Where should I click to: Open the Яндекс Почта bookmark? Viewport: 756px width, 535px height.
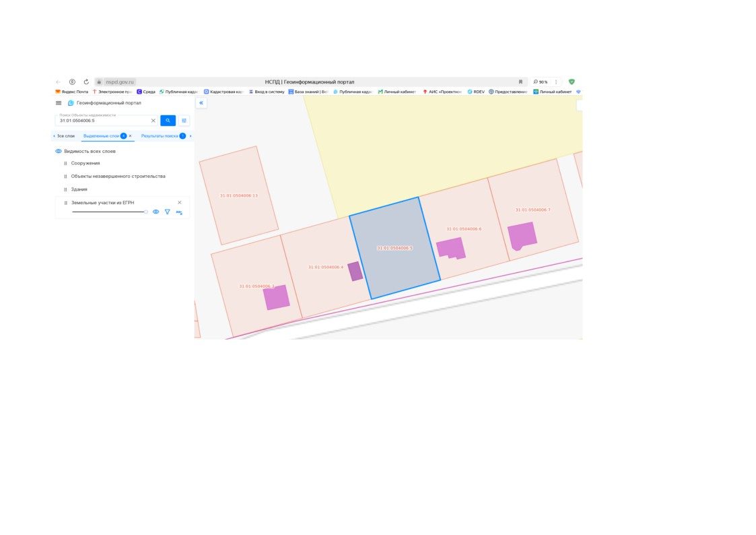(72, 92)
